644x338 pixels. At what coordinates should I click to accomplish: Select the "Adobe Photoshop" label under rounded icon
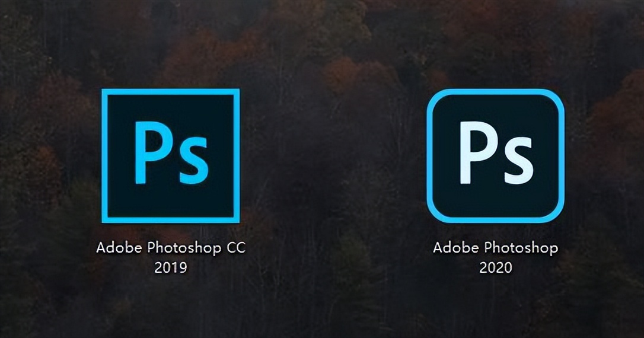[x=496, y=248]
